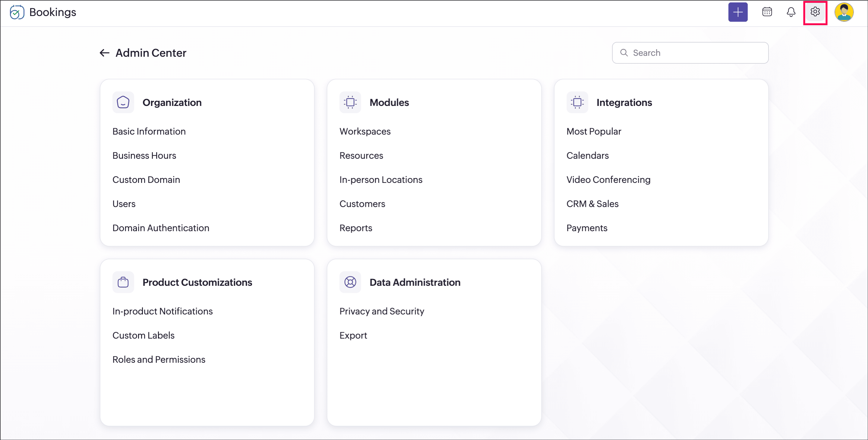Image resolution: width=868 pixels, height=440 pixels.
Task: Open Roles and Permissions
Action: click(159, 359)
